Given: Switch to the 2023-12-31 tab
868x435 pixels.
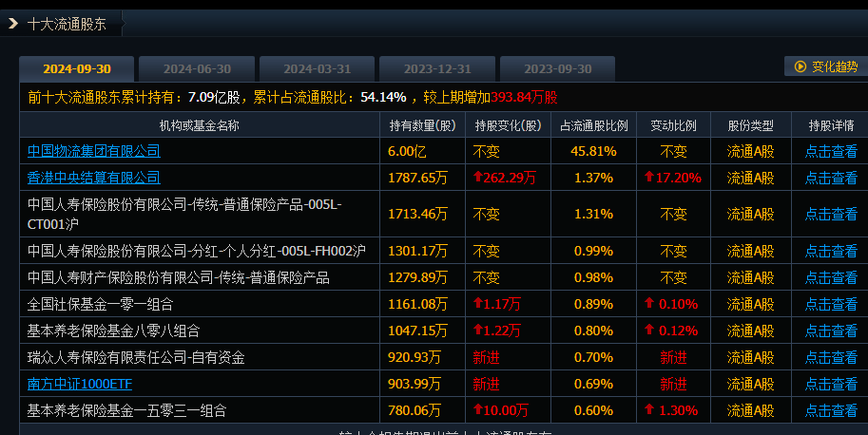Looking at the screenshot, I should coord(437,69).
